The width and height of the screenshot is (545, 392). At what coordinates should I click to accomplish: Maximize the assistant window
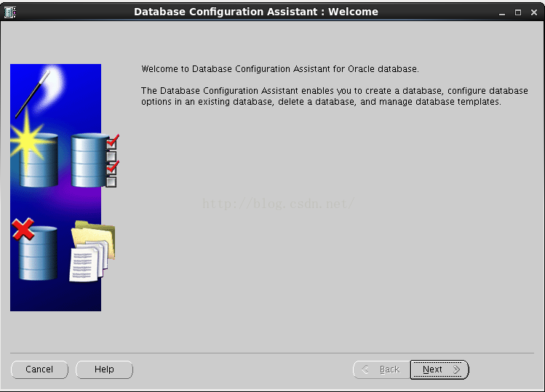coord(518,12)
